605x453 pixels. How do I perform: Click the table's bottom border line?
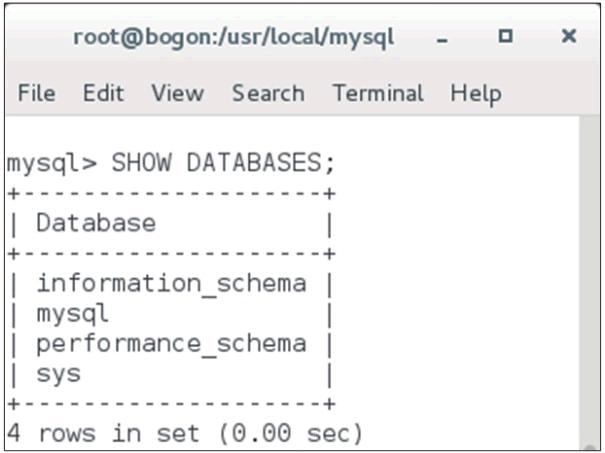pyautogui.click(x=171, y=404)
